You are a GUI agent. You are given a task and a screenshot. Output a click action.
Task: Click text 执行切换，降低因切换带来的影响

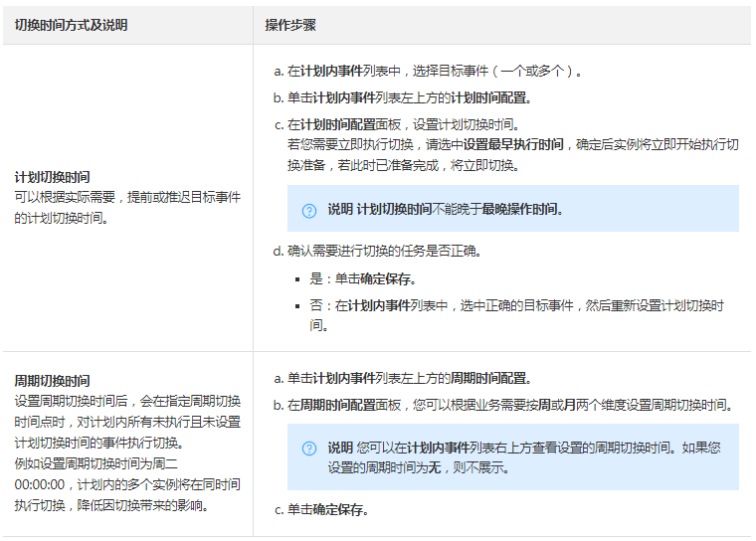click(110, 505)
